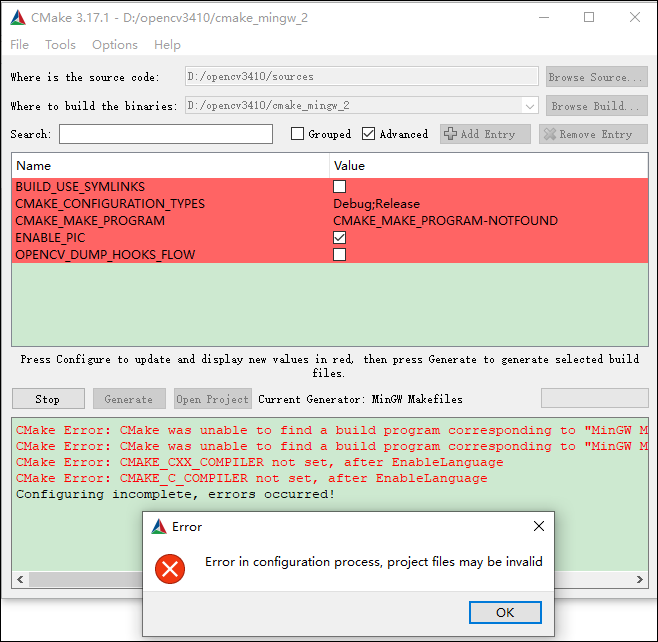Click CMAKE_CXX_COMPILER not set error line
The width and height of the screenshot is (658, 642).
259,462
